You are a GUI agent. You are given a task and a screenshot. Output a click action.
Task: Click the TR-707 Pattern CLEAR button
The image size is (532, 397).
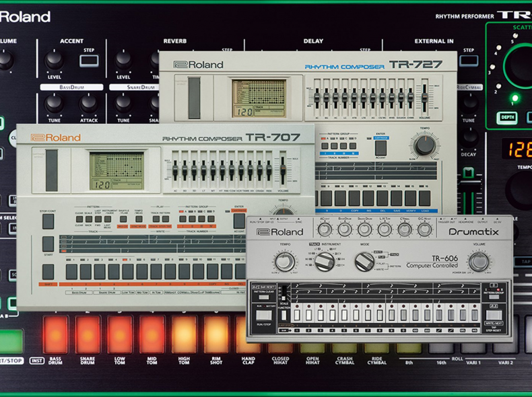pyautogui.click(x=79, y=219)
